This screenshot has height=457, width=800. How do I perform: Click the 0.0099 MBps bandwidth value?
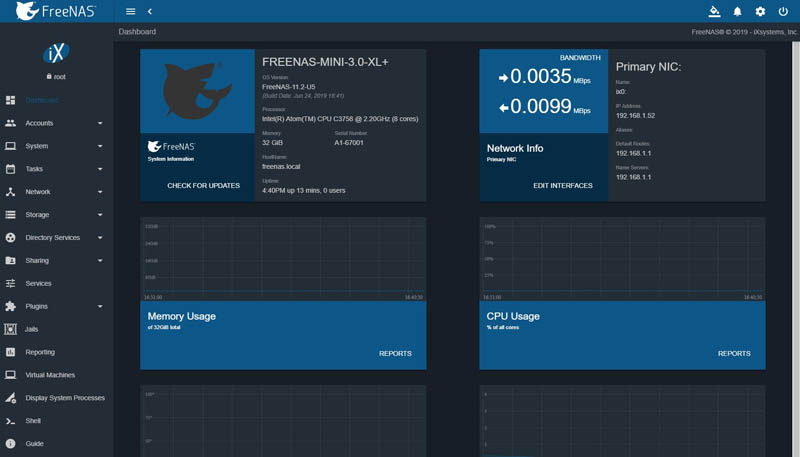[x=544, y=107]
